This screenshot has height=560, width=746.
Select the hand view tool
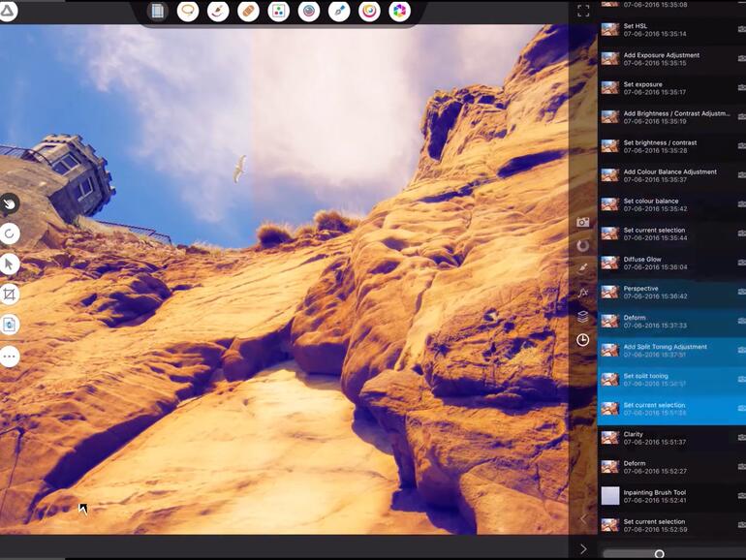coord(9,204)
